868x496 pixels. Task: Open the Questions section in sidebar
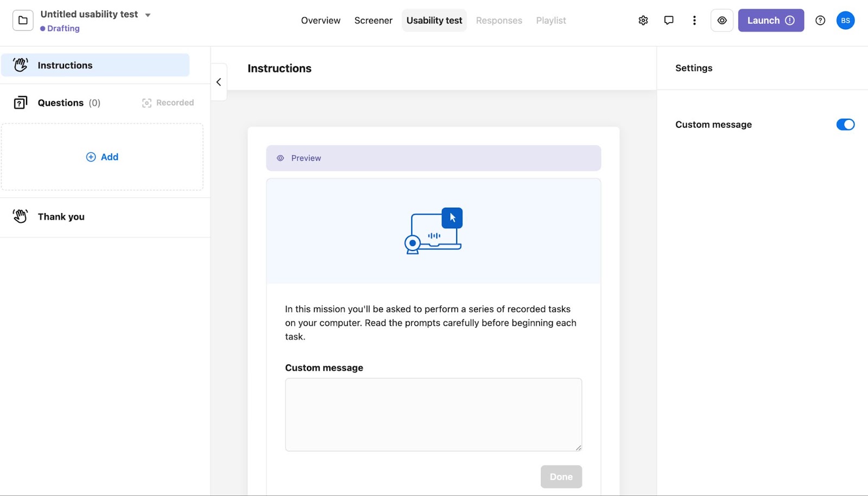(61, 103)
